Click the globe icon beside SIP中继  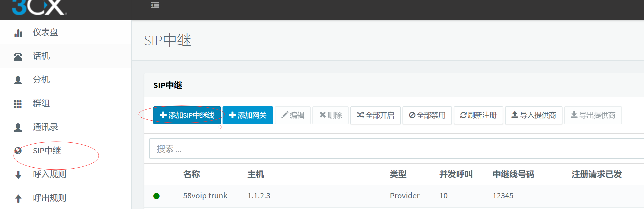point(18,151)
